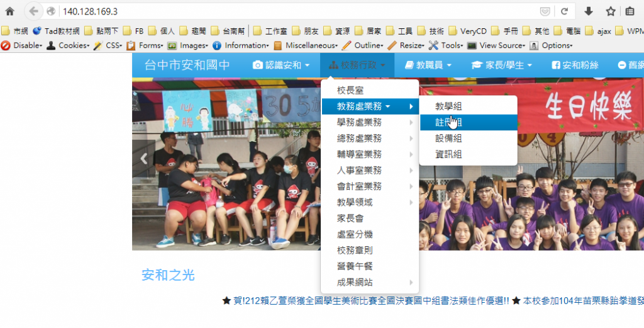
Task: Bookmark this page with the star icon
Action: pos(610,11)
